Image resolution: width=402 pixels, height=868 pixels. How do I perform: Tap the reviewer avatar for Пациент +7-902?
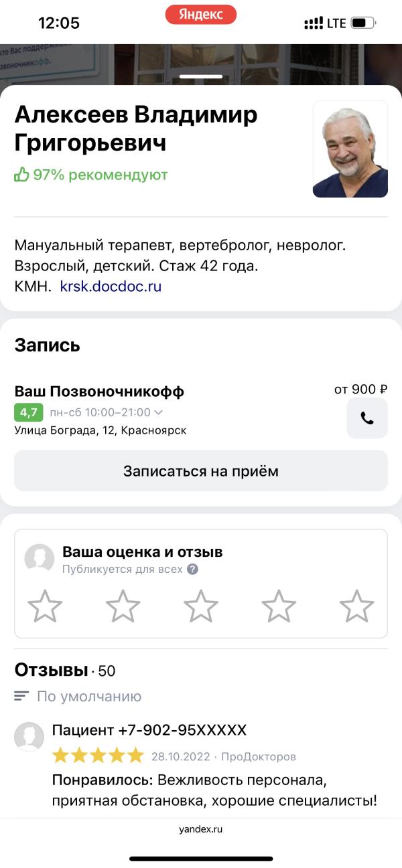(29, 737)
